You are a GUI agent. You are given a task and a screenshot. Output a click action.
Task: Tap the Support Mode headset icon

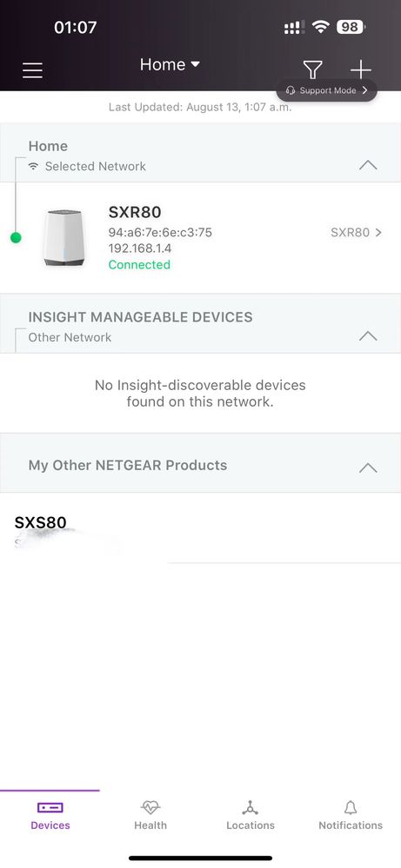click(291, 90)
